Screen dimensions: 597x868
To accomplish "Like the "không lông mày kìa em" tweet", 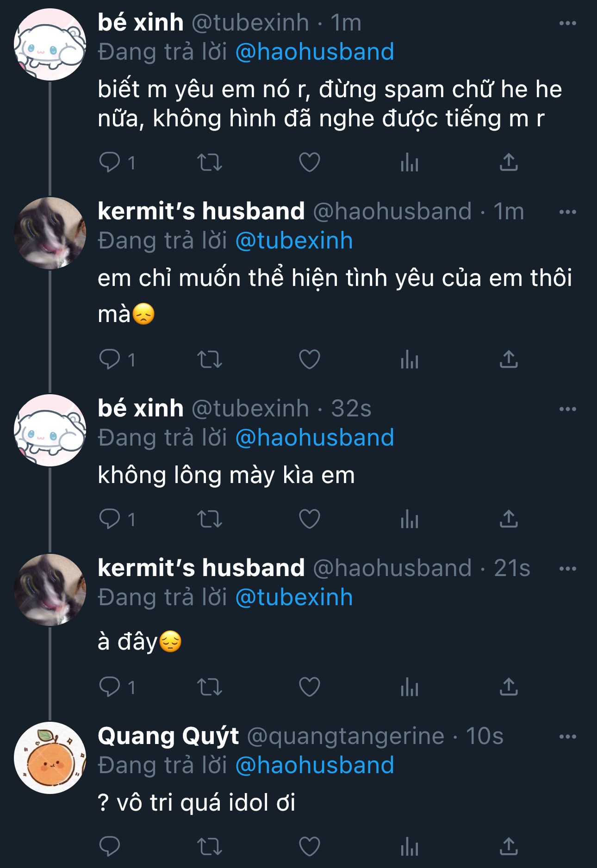I will [309, 519].
